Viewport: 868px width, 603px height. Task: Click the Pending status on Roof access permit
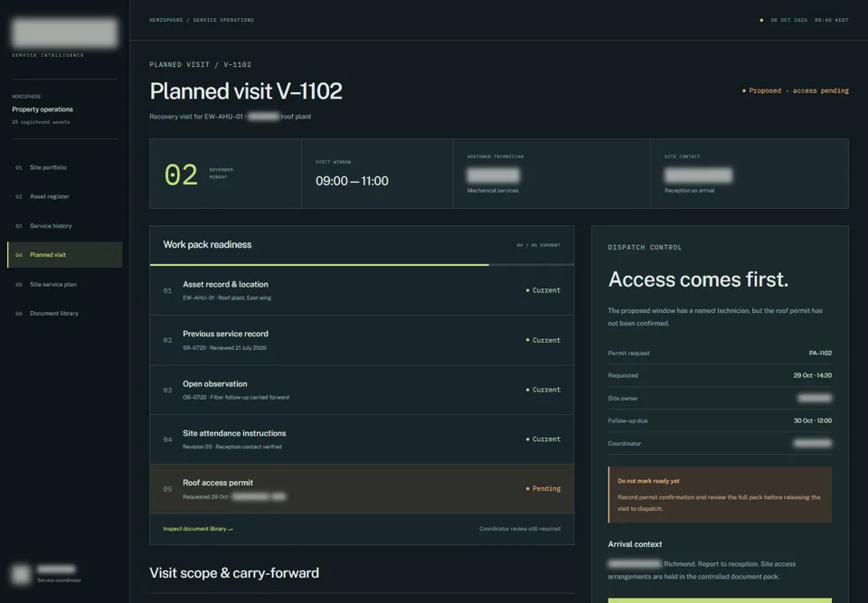tap(543, 489)
